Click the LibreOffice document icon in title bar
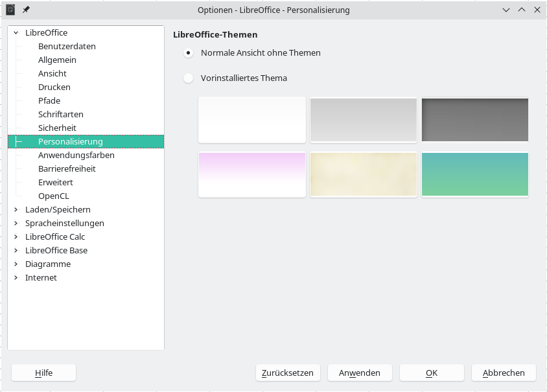This screenshot has width=547, height=392. point(10,10)
